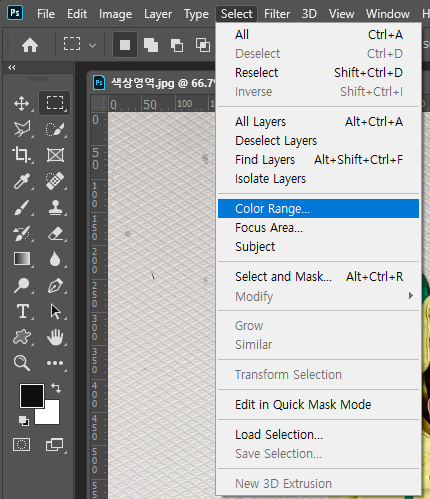430x499 pixels.
Task: Choose Intersect with selection mode button
Action: point(203,45)
